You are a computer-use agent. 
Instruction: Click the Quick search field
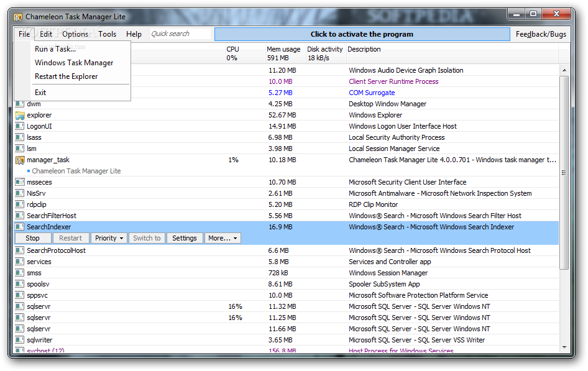pyautogui.click(x=180, y=34)
